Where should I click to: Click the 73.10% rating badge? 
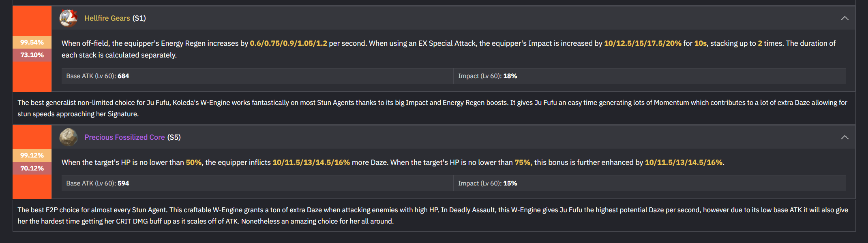tap(32, 55)
